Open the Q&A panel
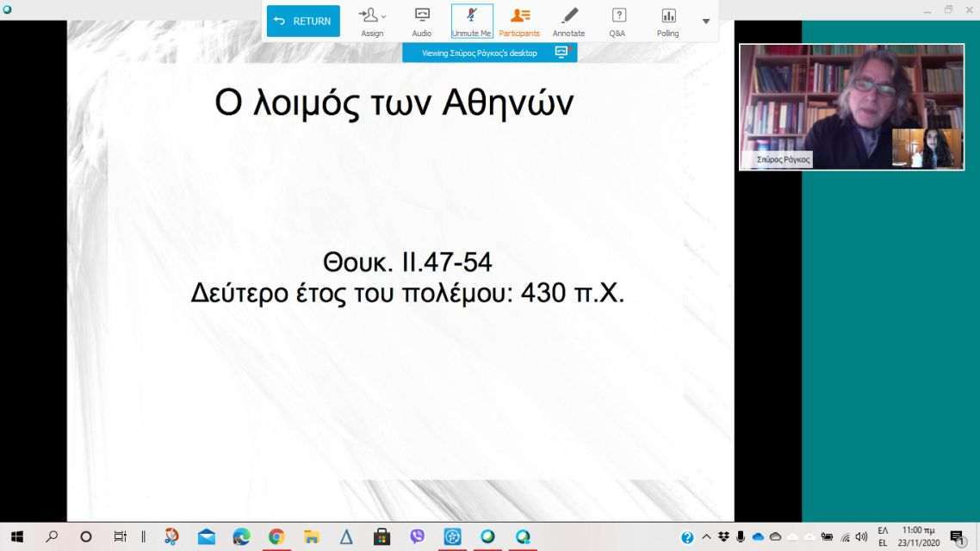This screenshot has height=551, width=980. click(617, 22)
